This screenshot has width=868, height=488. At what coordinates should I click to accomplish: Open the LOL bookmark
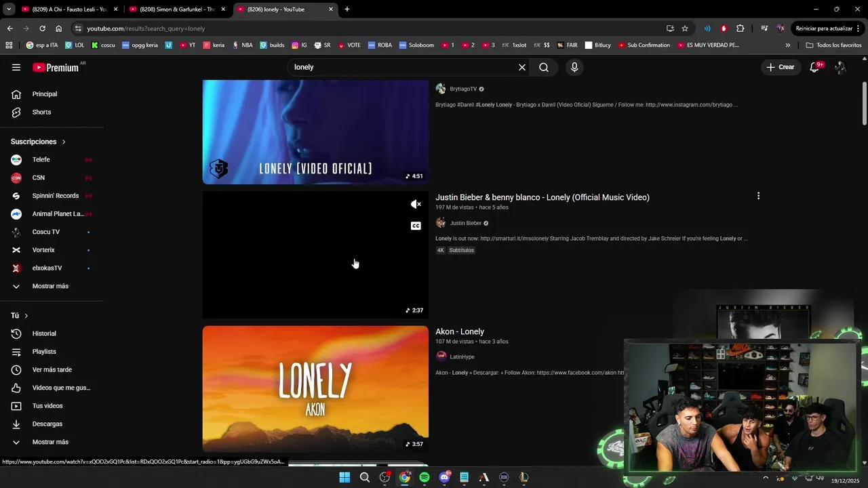74,45
